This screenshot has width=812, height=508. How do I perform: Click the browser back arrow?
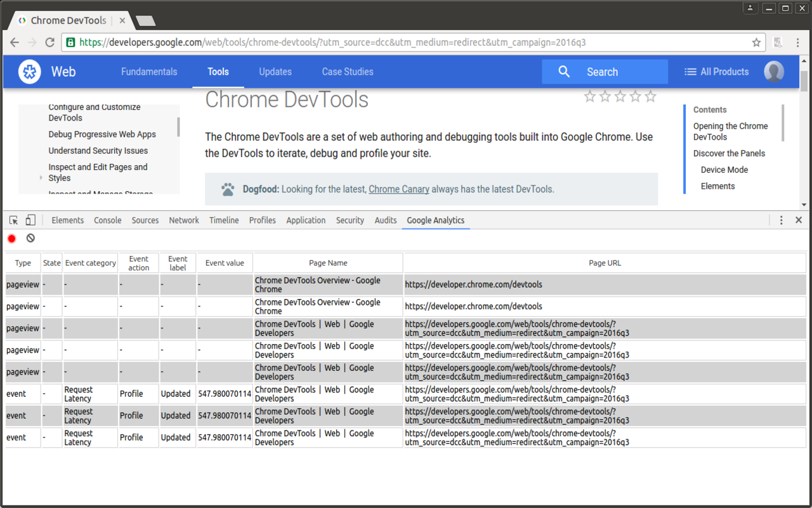click(x=15, y=43)
